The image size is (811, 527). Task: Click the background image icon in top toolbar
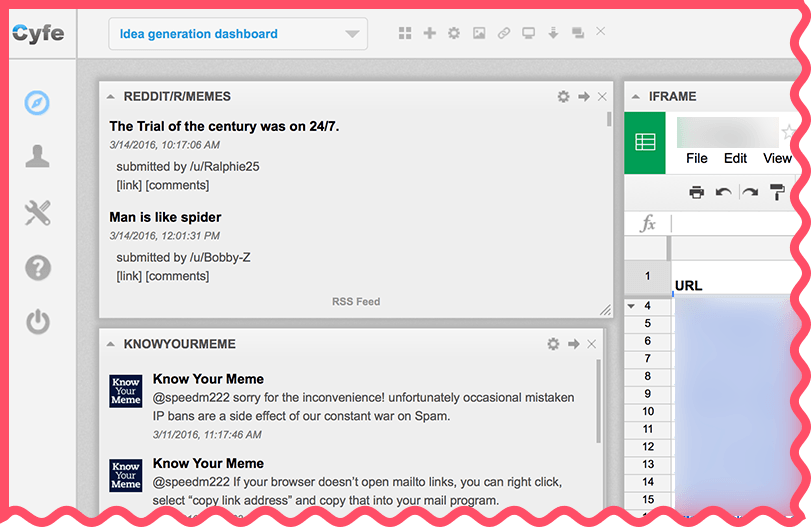point(479,33)
